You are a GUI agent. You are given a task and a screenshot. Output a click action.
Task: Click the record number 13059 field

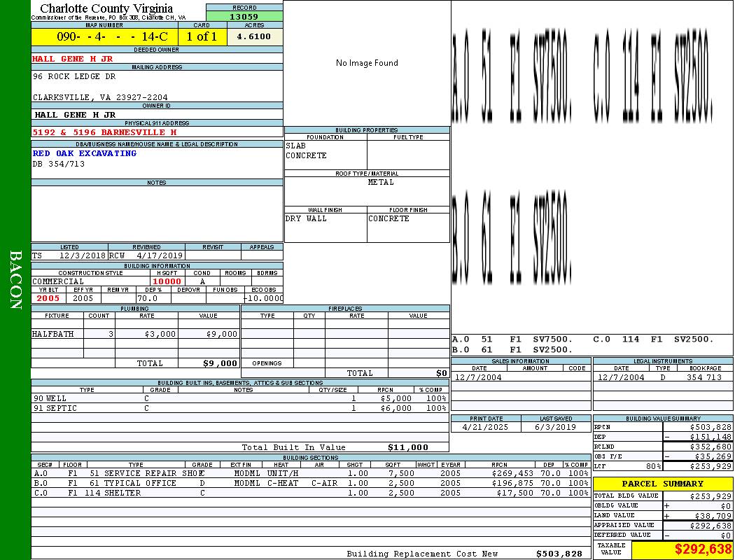244,17
